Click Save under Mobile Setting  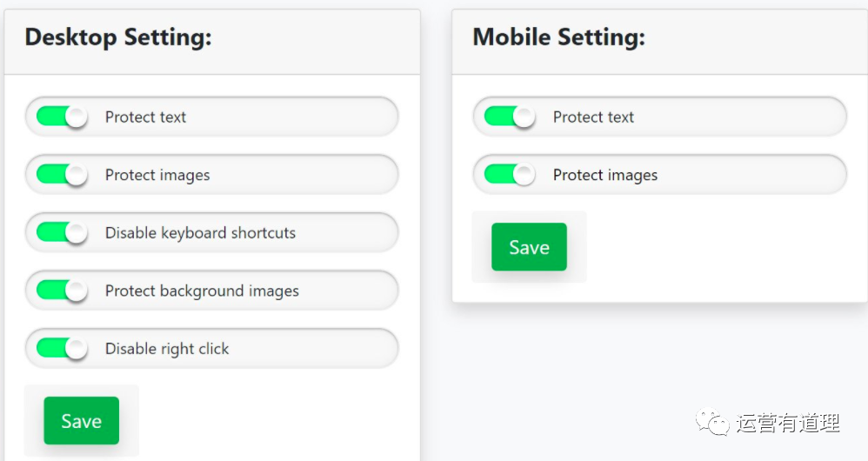point(529,247)
